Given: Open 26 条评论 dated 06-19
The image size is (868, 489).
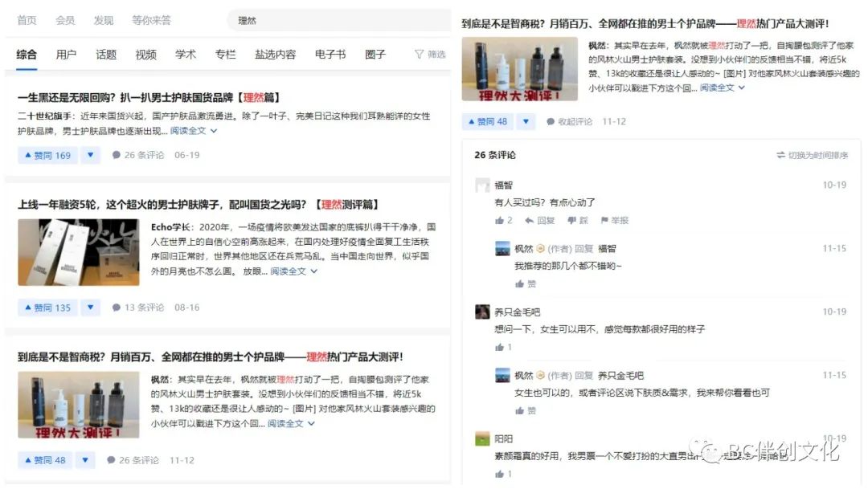Looking at the screenshot, I should pos(138,156).
